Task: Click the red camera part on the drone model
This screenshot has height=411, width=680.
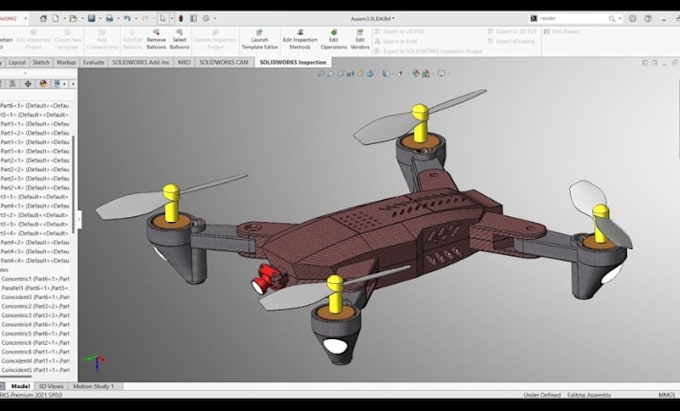Action: pyautogui.click(x=267, y=278)
